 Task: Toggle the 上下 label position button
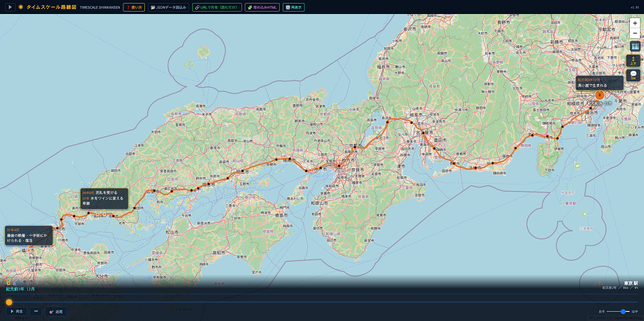click(633, 61)
